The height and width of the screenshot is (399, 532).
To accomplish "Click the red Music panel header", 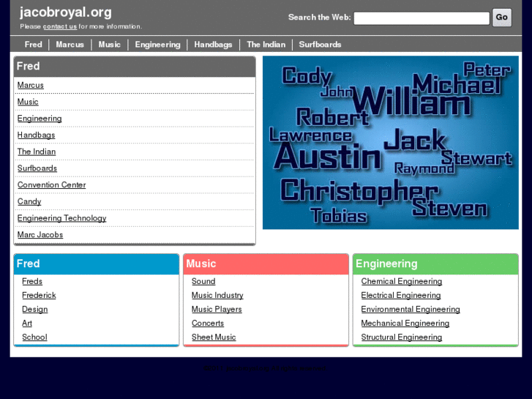I will click(266, 264).
